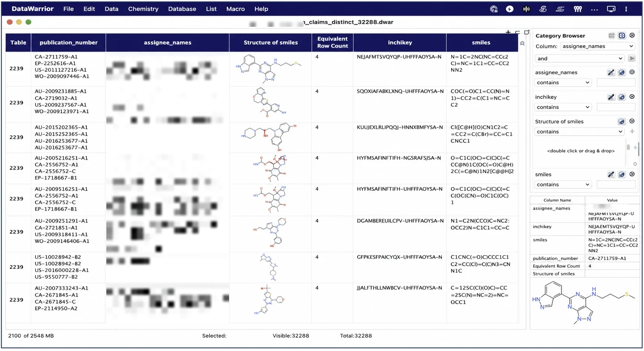
Task: Click the bookmark icon beside smiles header
Action: tap(523, 43)
